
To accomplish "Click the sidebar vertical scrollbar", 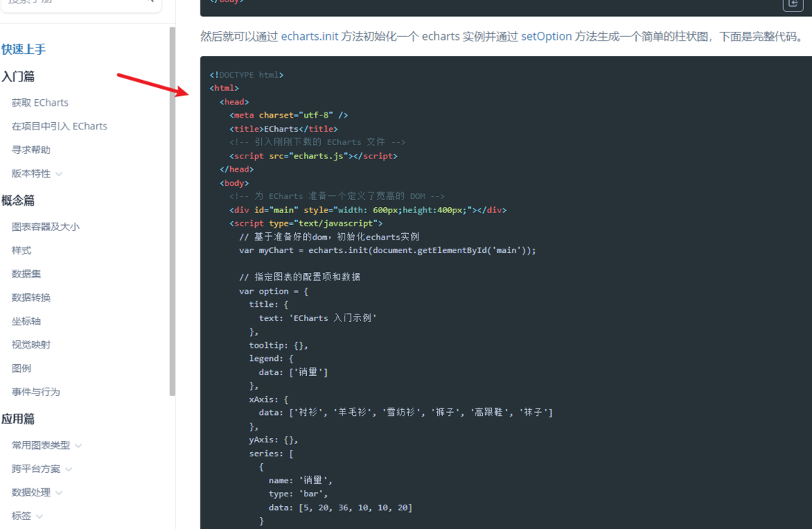I will pyautogui.click(x=172, y=212).
